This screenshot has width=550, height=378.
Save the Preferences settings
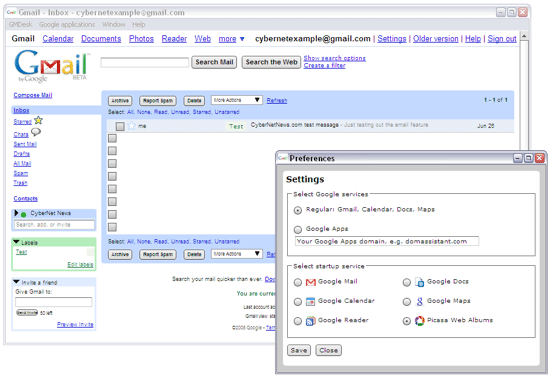(299, 350)
